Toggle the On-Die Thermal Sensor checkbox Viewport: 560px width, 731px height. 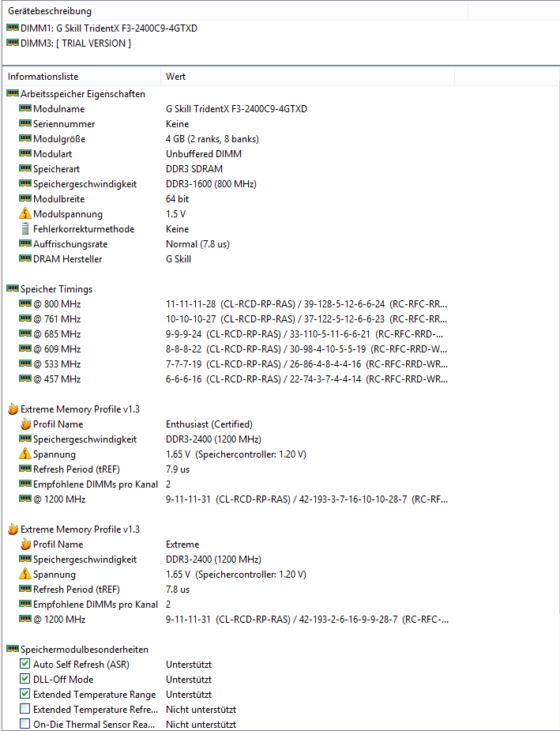[25, 724]
